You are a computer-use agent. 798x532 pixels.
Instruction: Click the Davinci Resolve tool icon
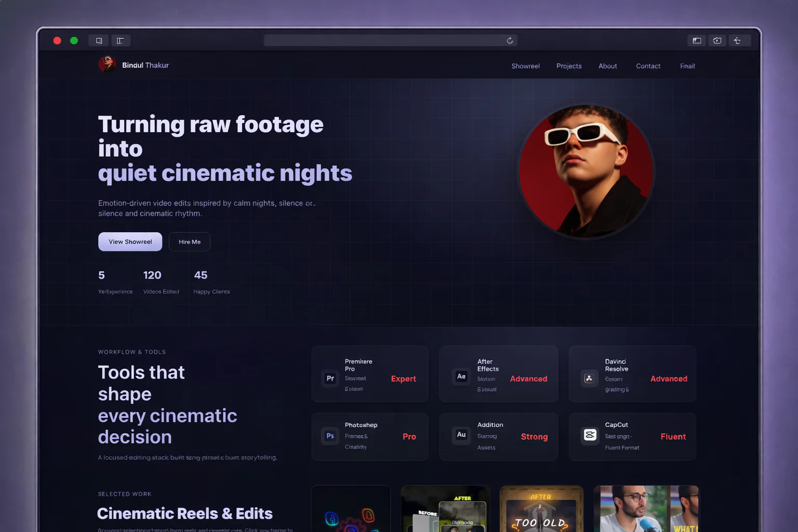click(589, 379)
